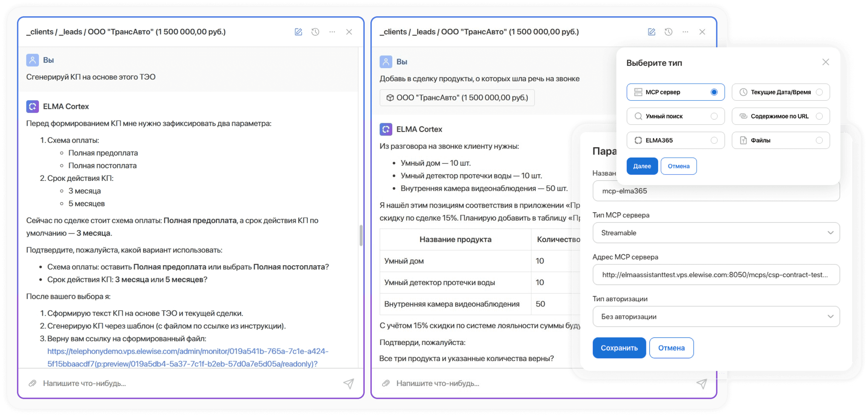Select the Текущие Дата/Время radio button
Image resolution: width=868 pixels, height=416 pixels.
tap(820, 92)
